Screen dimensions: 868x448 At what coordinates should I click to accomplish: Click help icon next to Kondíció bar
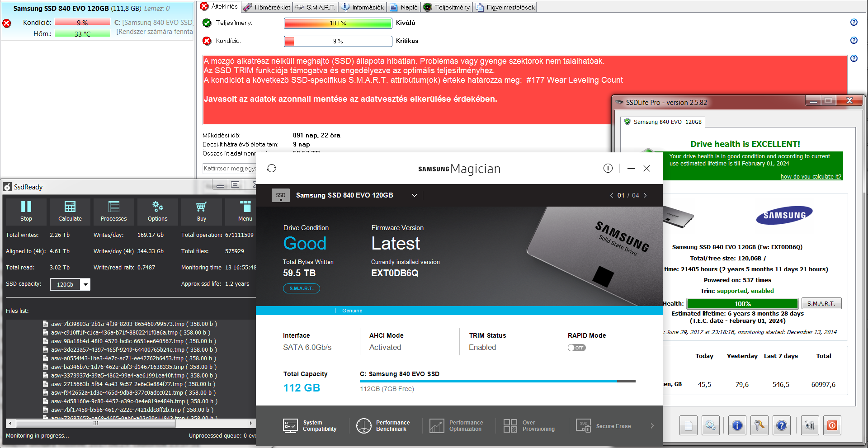pos(854,40)
